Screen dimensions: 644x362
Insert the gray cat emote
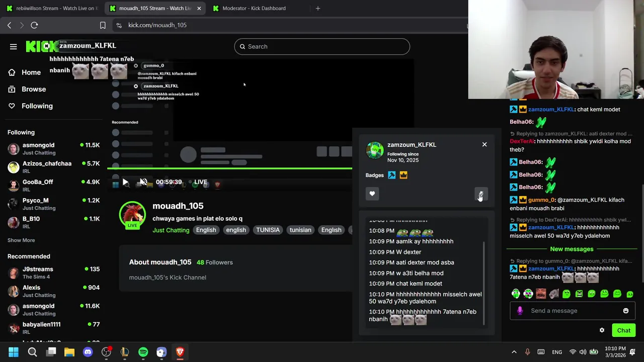point(554,294)
